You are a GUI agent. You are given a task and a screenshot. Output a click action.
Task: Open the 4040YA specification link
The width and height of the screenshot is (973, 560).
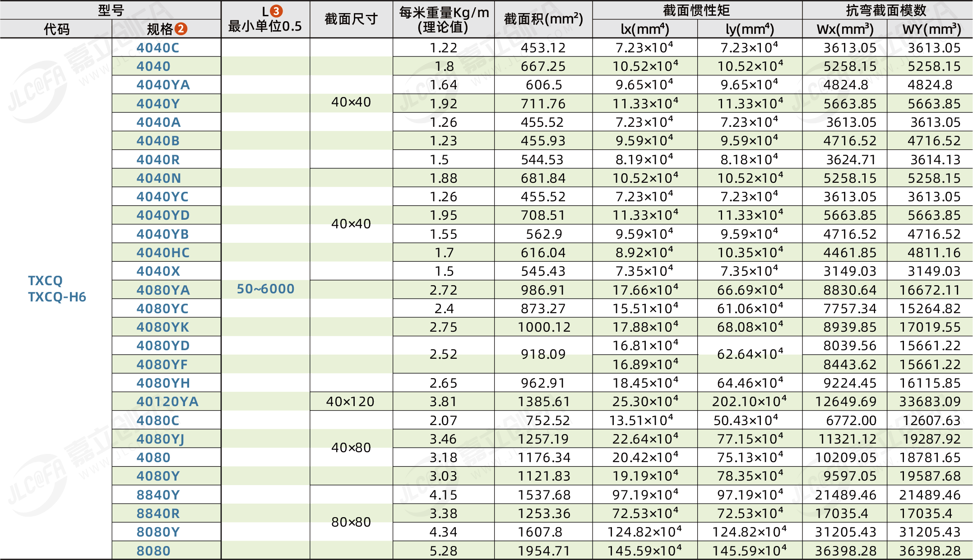163,85
